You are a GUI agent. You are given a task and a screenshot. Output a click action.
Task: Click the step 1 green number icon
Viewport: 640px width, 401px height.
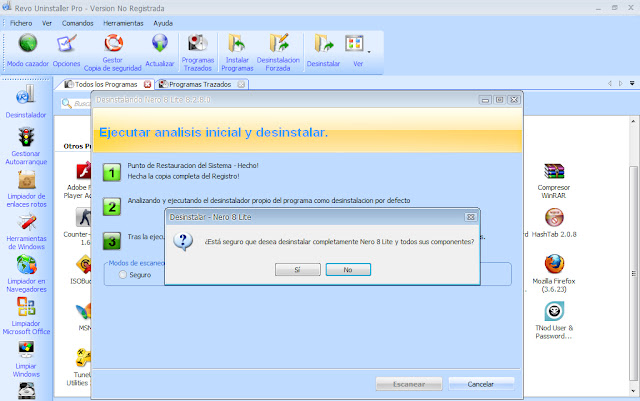(111, 172)
